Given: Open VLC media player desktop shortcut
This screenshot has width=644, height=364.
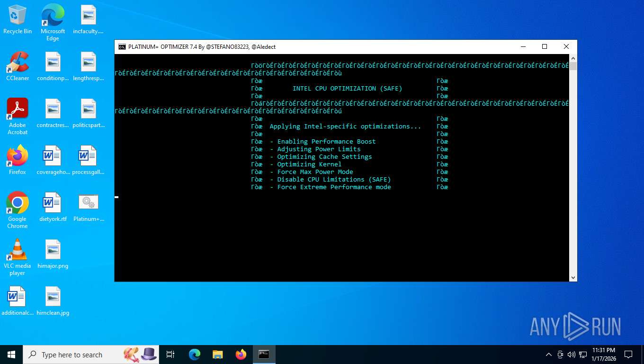Looking at the screenshot, I should click(x=18, y=257).
